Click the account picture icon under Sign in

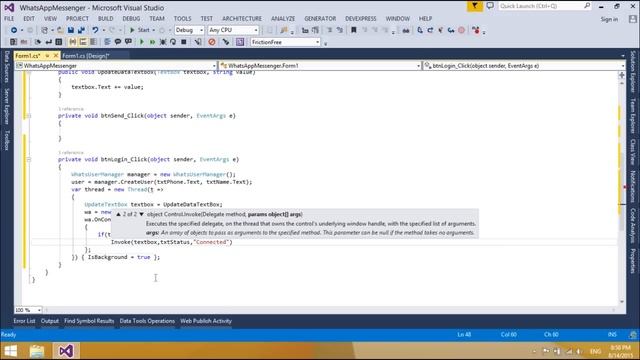tap(633, 19)
